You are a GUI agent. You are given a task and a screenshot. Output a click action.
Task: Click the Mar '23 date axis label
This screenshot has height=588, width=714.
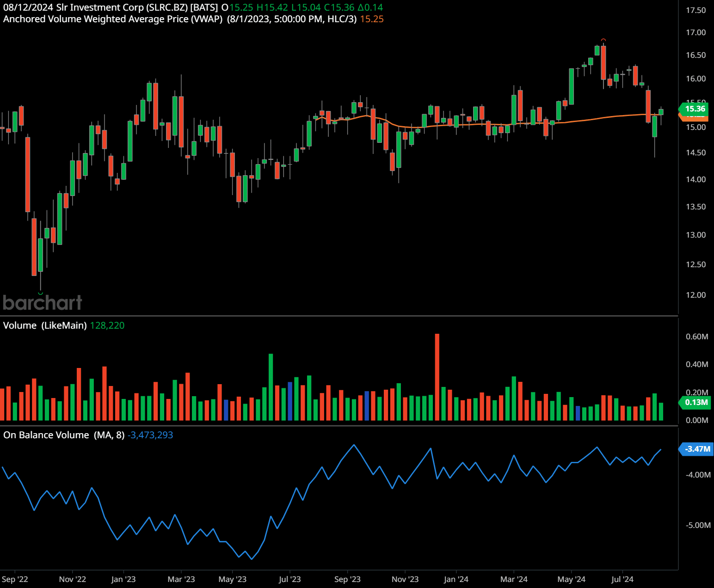[181, 579]
